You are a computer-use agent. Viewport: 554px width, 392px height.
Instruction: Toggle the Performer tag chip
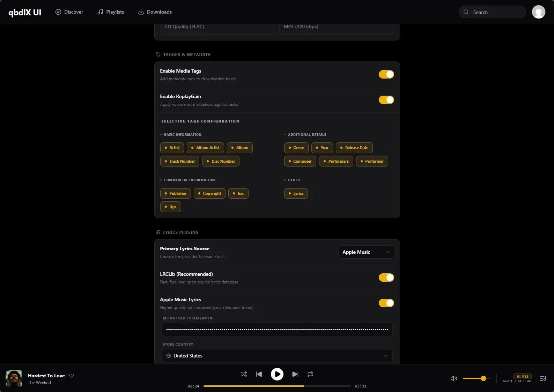372,161
